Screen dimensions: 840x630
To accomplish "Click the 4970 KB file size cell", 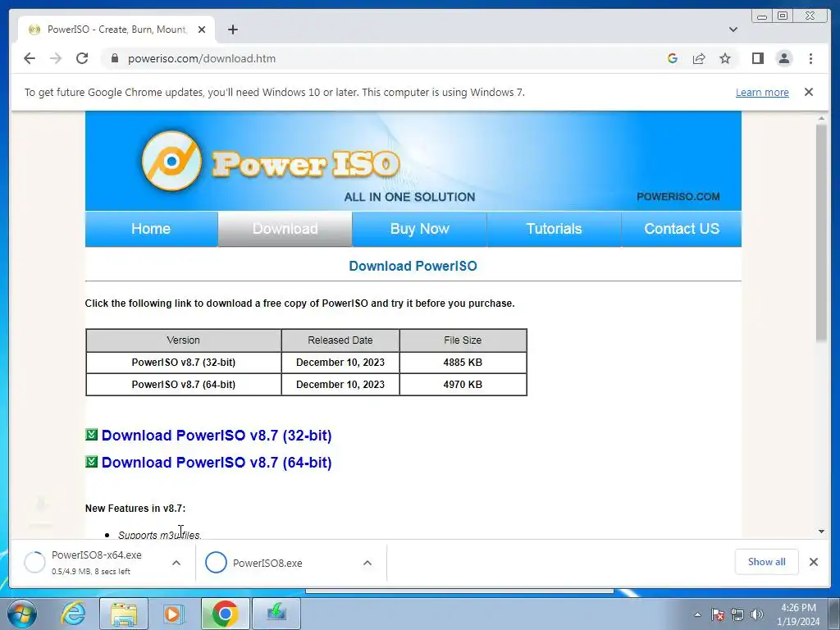I will point(463,384).
